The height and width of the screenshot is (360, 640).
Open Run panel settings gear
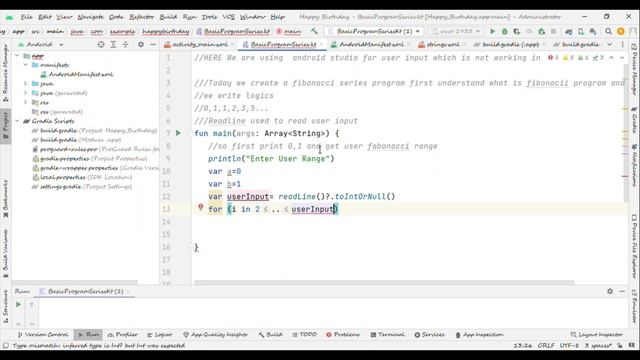[610, 291]
